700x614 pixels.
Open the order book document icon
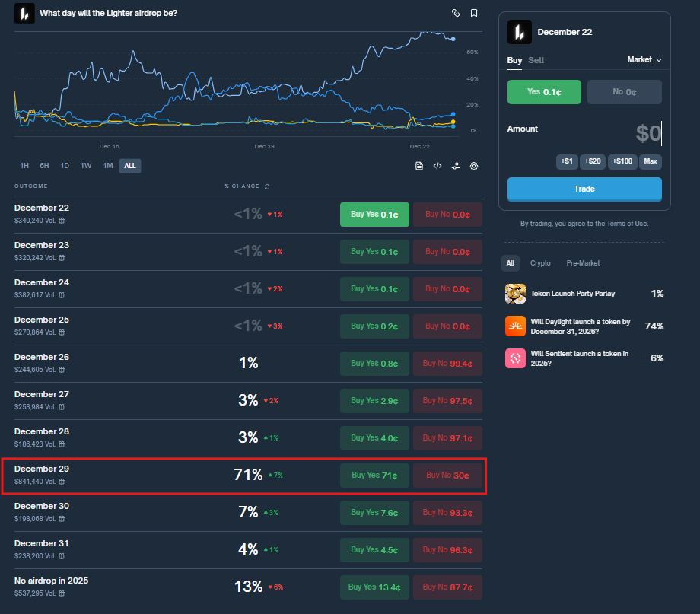[x=419, y=165]
